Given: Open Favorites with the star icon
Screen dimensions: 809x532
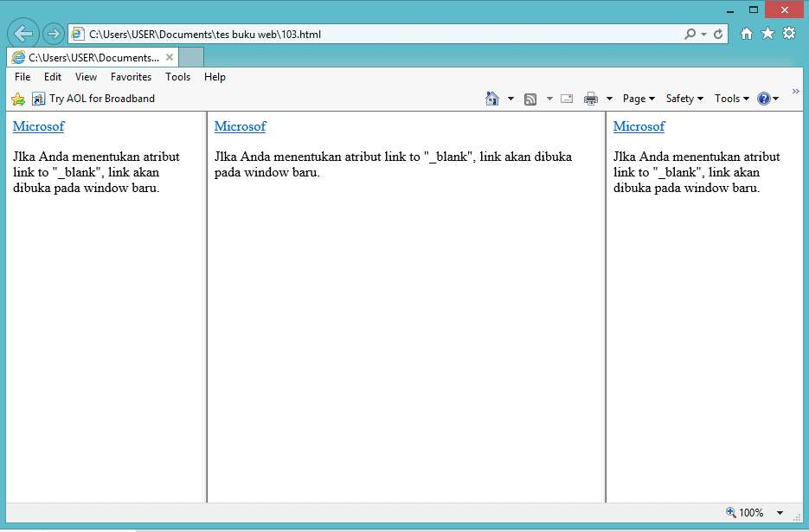Looking at the screenshot, I should pos(767,33).
